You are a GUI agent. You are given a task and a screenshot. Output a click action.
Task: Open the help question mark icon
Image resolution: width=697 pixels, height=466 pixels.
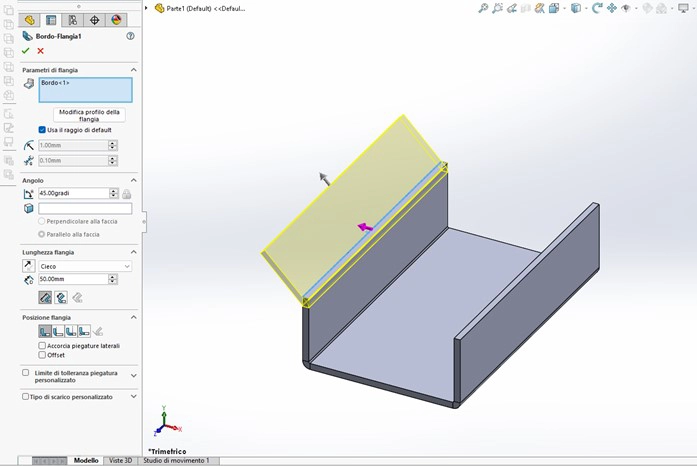(x=130, y=36)
